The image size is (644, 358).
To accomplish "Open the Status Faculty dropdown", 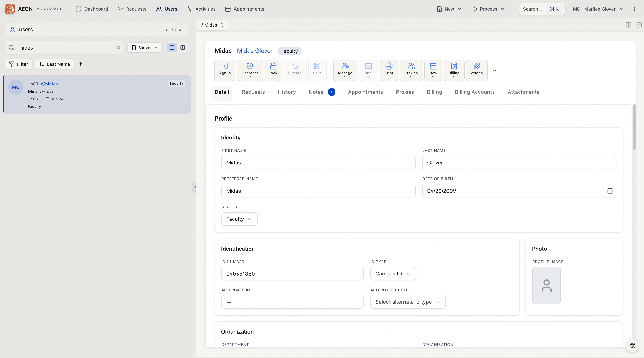I will [239, 219].
